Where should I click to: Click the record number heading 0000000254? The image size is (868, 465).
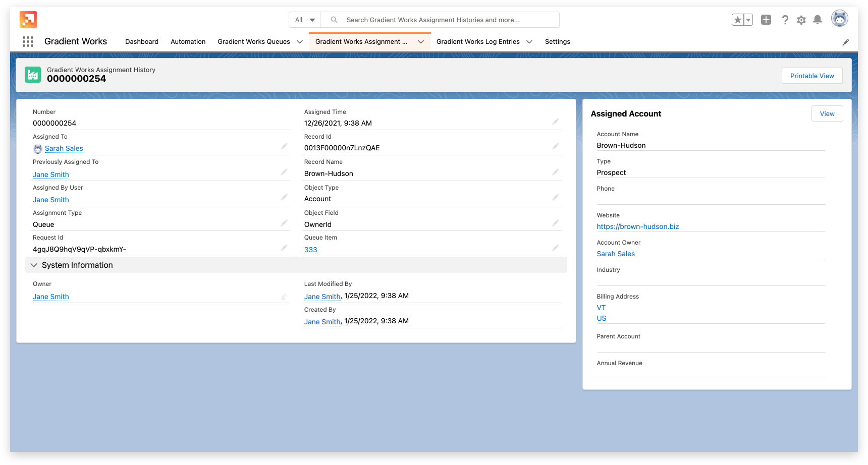click(x=77, y=79)
